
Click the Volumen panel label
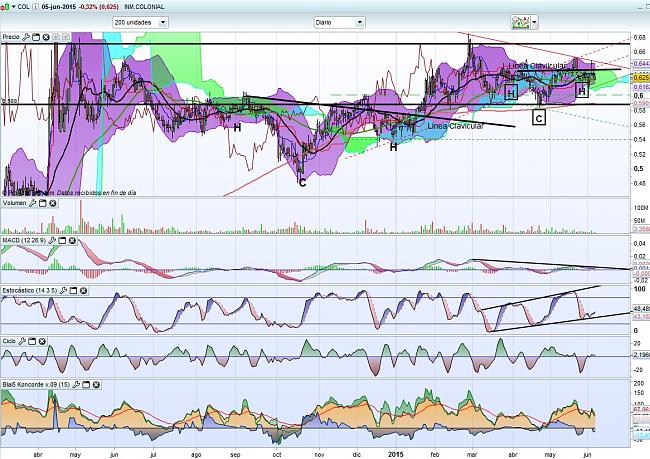pyautogui.click(x=15, y=203)
